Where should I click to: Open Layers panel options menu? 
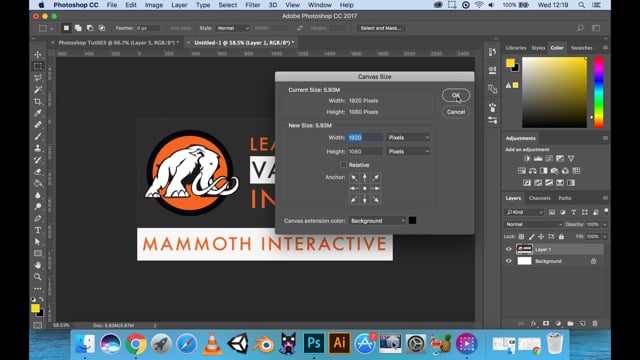605,198
